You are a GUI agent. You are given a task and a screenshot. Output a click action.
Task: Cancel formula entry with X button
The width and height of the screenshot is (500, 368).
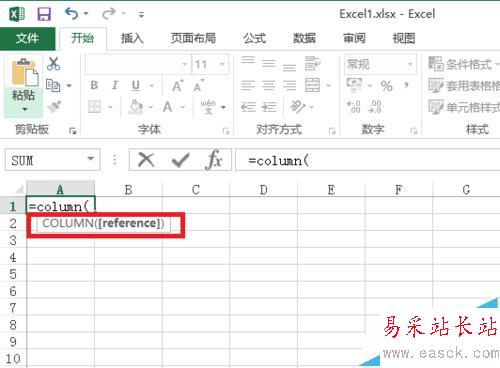pyautogui.click(x=146, y=160)
